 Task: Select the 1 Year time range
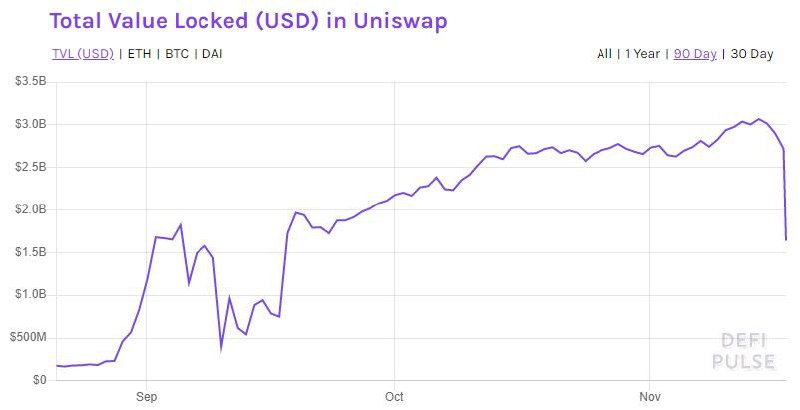[x=644, y=54]
